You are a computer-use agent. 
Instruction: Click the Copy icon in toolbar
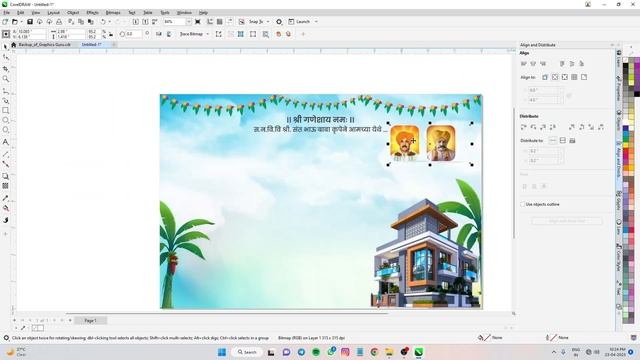81,22
